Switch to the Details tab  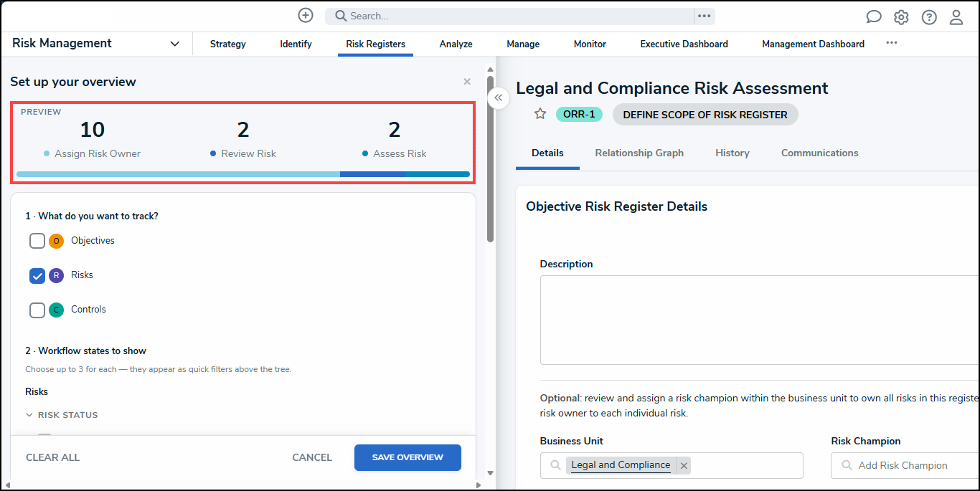pyautogui.click(x=547, y=153)
